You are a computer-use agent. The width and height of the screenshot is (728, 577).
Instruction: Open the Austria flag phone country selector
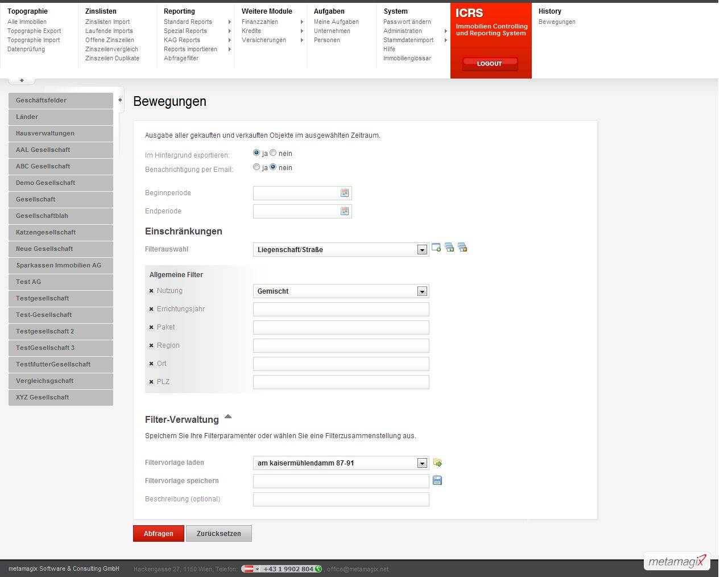[x=250, y=569]
